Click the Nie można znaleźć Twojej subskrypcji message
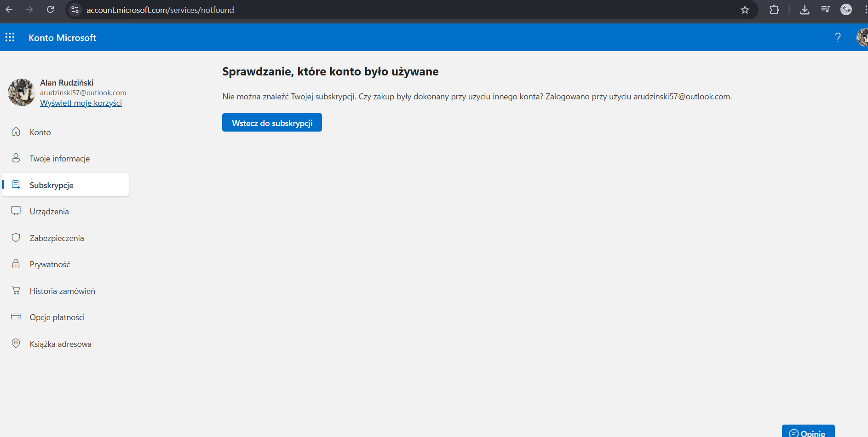This screenshot has width=868, height=437. (x=477, y=97)
